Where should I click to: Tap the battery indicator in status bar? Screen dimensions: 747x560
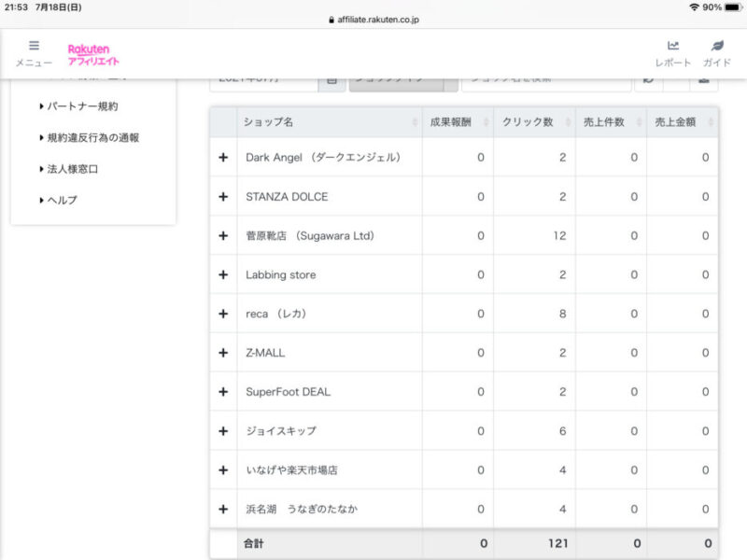(x=732, y=7)
